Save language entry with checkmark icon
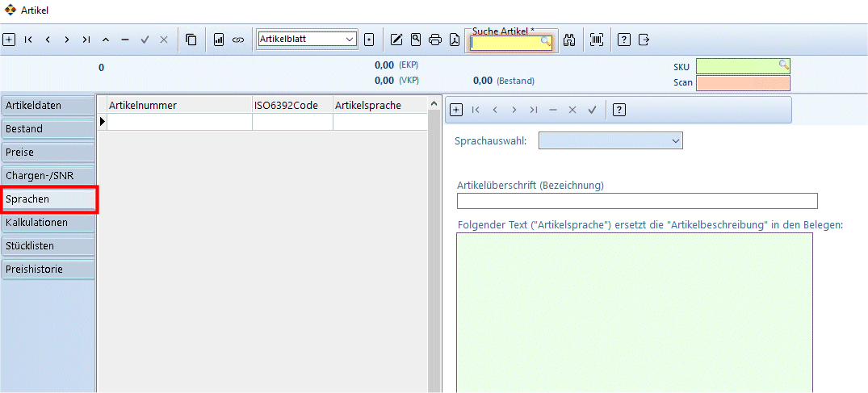 [592, 110]
